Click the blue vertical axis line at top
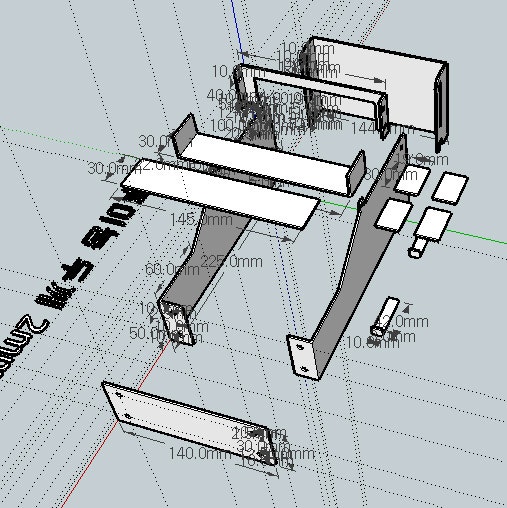The image size is (507, 508). [236, 30]
